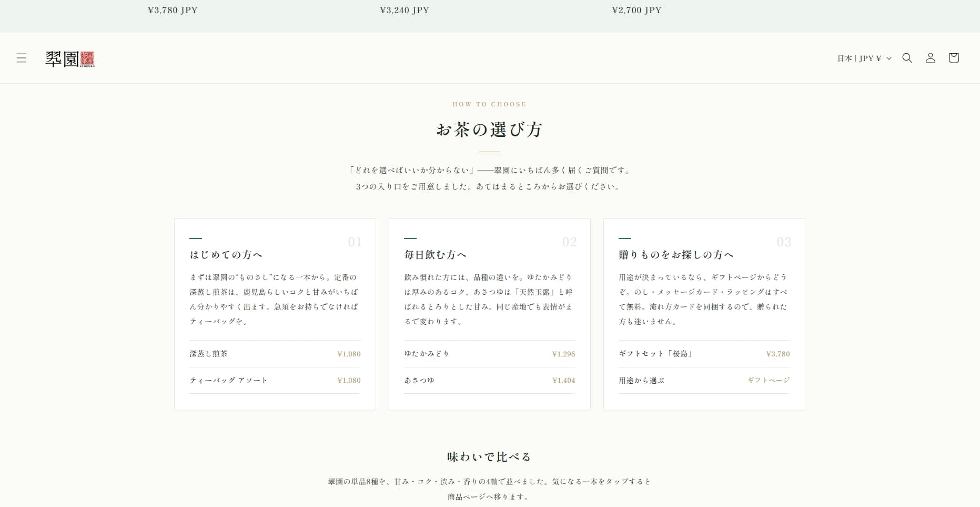This screenshot has height=507, width=980.
Task: Click the 03 card number
Action: coord(784,242)
